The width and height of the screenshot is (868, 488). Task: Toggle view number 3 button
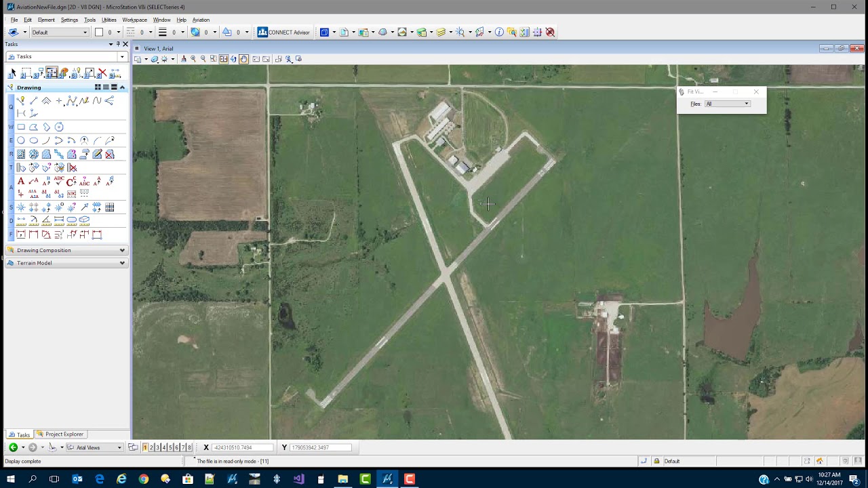(157, 447)
